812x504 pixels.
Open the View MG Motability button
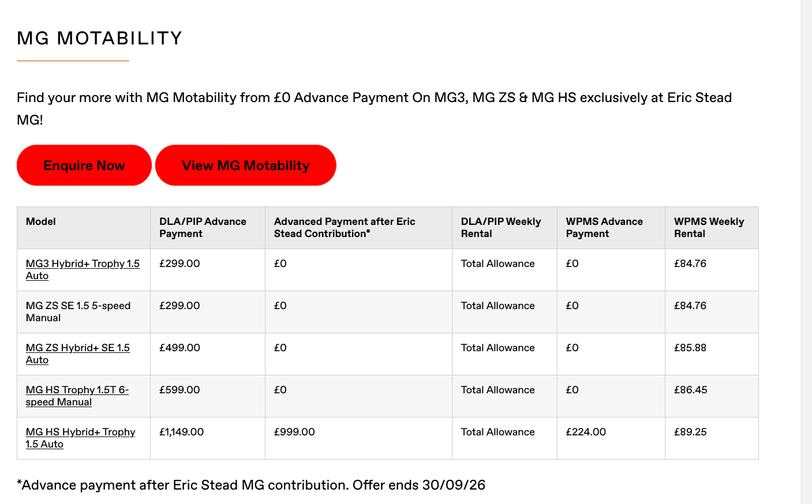coord(246,166)
